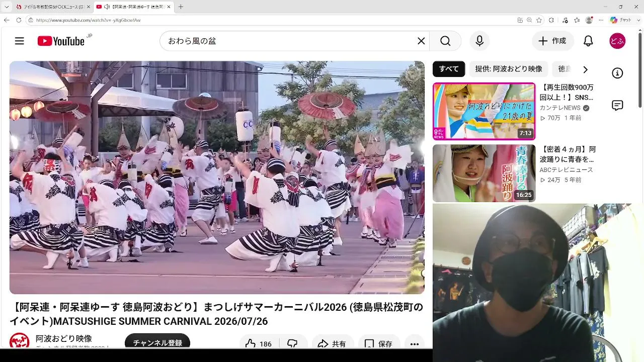The height and width of the screenshot is (362, 644).
Task: Clear the search query with the X
Action: point(421,41)
